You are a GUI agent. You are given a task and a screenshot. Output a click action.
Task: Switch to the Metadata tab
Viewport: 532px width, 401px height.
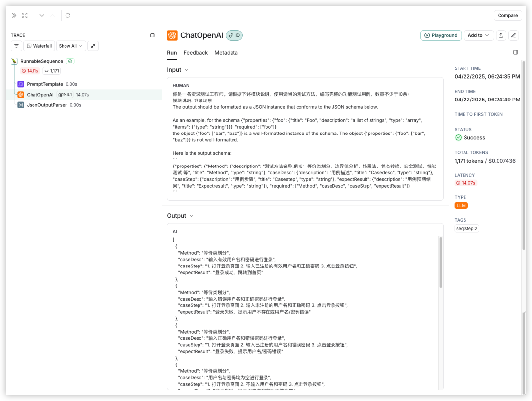tap(226, 53)
